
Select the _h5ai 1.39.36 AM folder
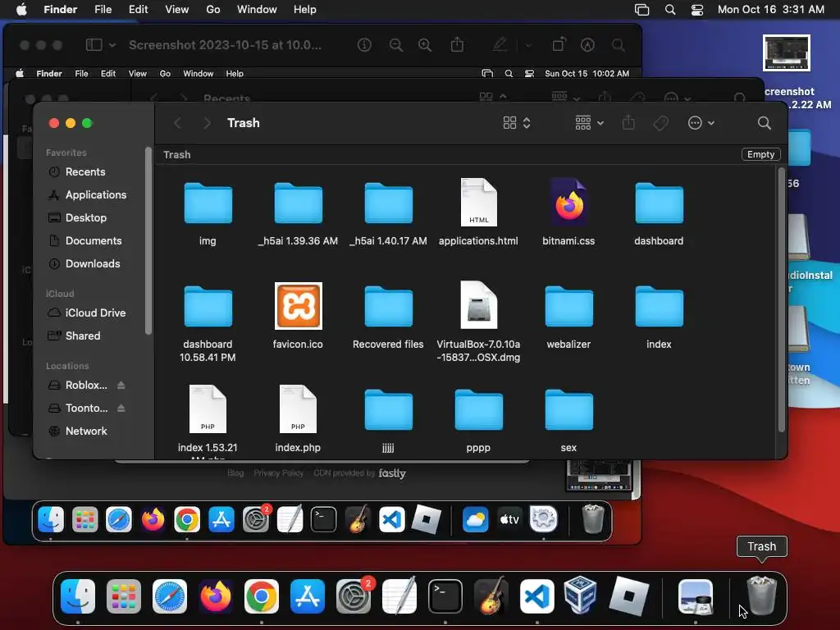coord(299,203)
